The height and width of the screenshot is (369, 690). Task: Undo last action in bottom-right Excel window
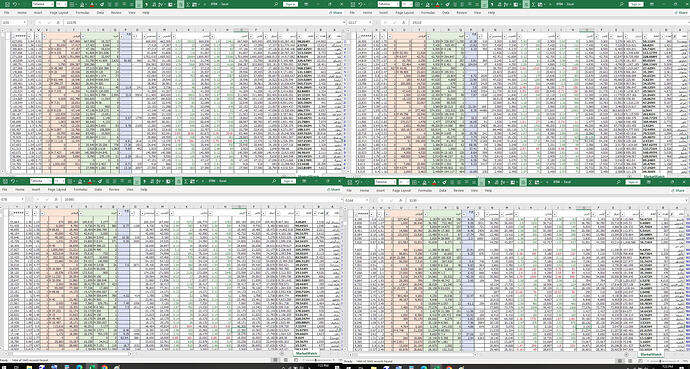click(357, 182)
